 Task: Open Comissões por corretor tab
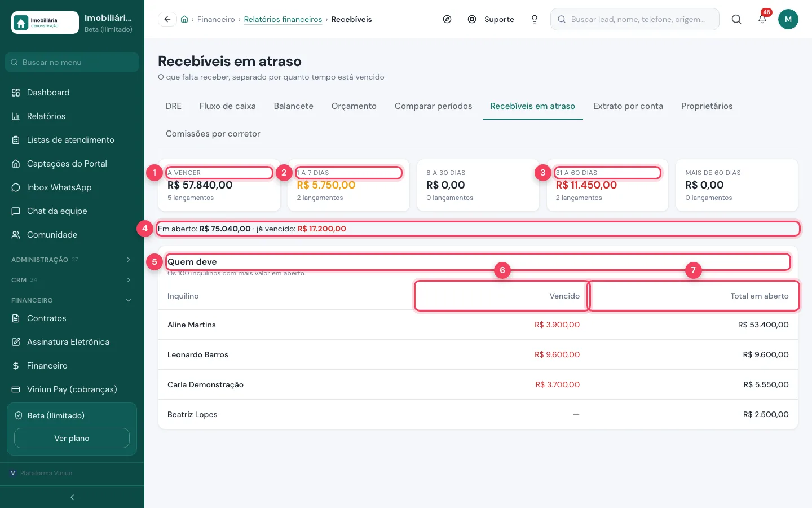213,134
